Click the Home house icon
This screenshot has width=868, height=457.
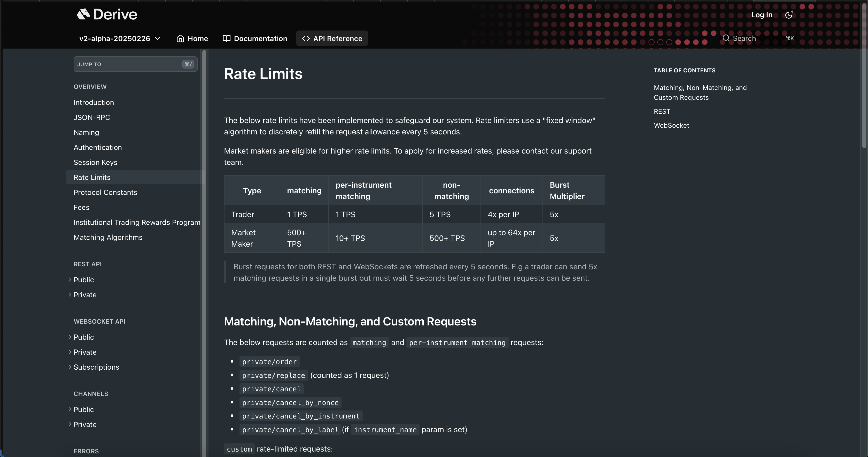tap(180, 39)
